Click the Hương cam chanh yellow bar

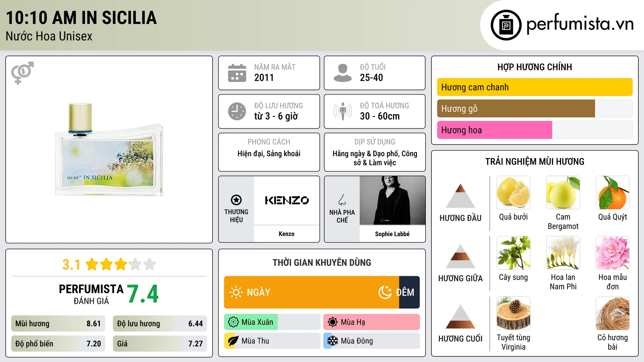(x=535, y=87)
